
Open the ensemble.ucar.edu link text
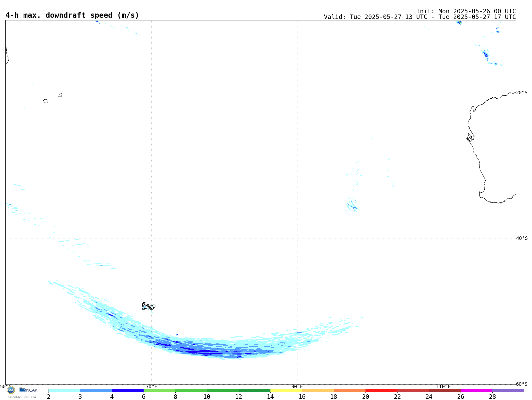(x=22, y=397)
